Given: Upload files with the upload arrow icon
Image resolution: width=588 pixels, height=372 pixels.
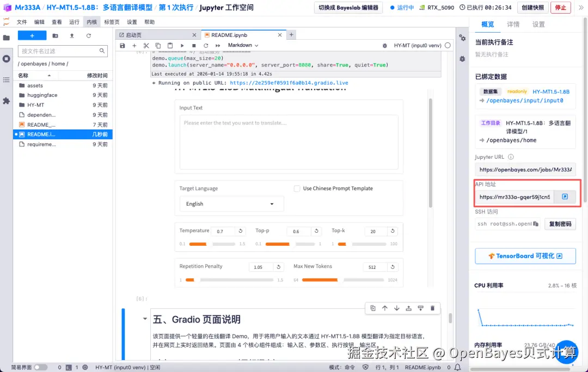Looking at the screenshot, I should point(72,35).
